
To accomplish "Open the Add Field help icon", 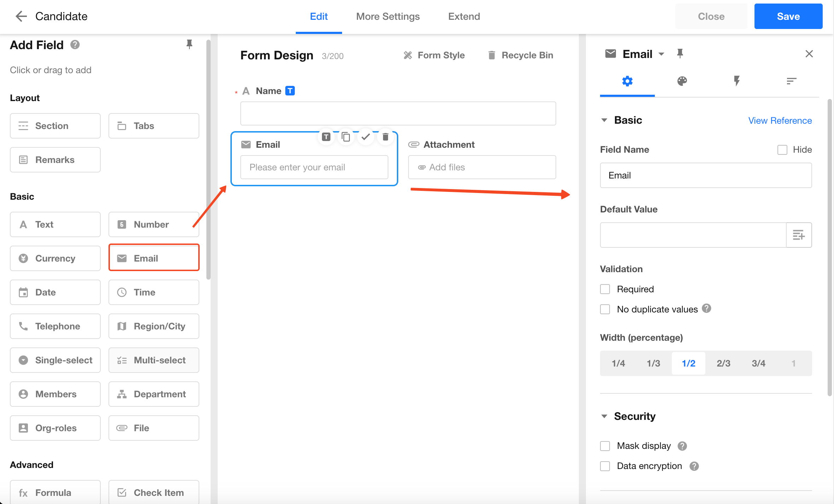I will [x=75, y=45].
